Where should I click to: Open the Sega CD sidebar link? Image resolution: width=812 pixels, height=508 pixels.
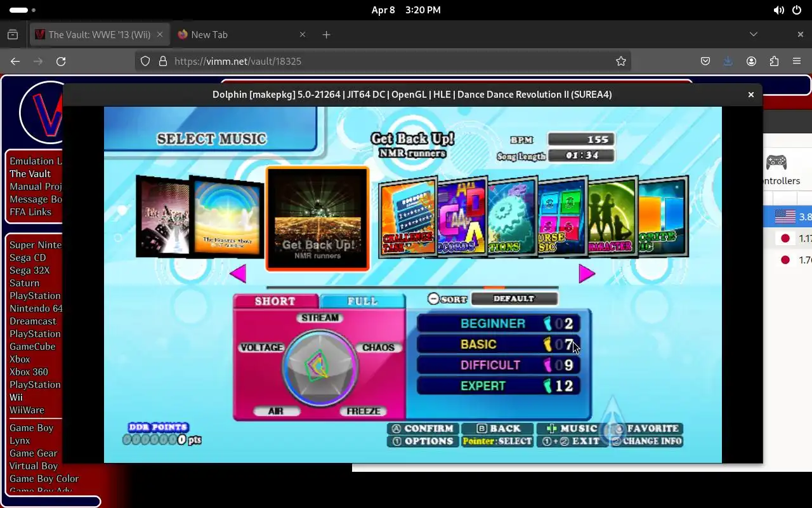point(28,257)
